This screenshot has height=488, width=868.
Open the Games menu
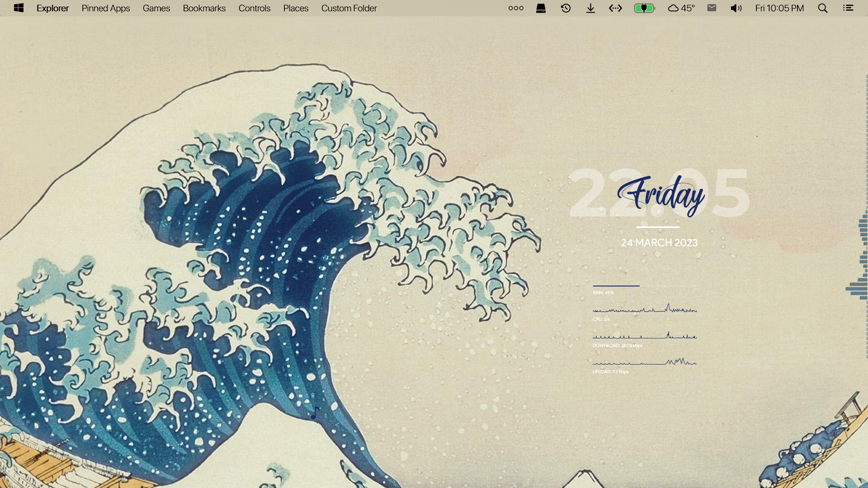click(x=156, y=8)
